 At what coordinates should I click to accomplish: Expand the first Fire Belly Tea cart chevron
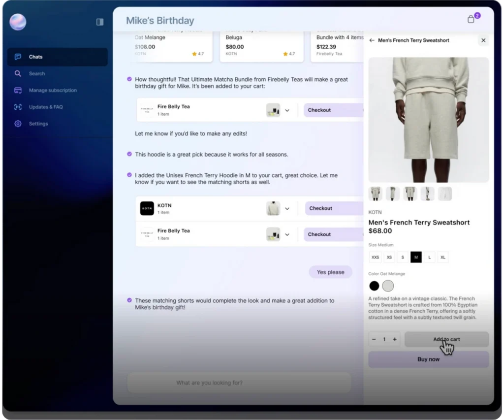coord(287,110)
